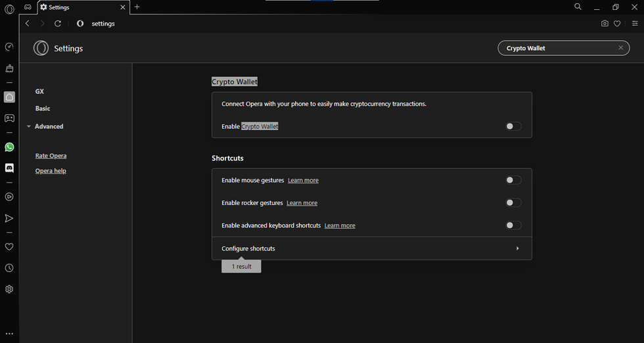Open a new tab with the plus button
This screenshot has width=644, height=343.
point(137,7)
